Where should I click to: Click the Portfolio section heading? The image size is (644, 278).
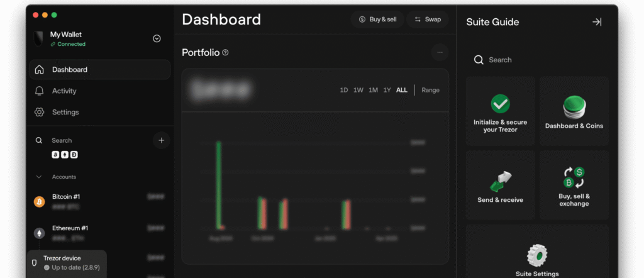[201, 53]
